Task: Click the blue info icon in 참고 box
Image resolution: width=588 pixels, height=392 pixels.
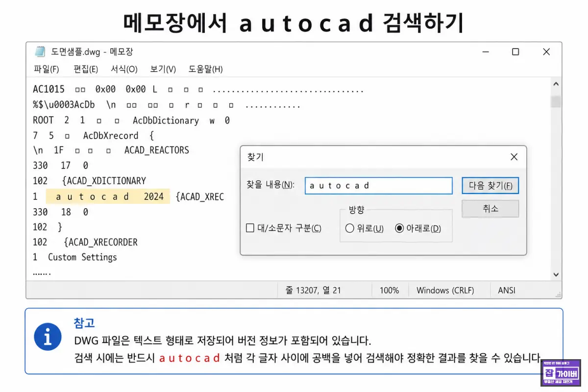Action: click(x=48, y=337)
